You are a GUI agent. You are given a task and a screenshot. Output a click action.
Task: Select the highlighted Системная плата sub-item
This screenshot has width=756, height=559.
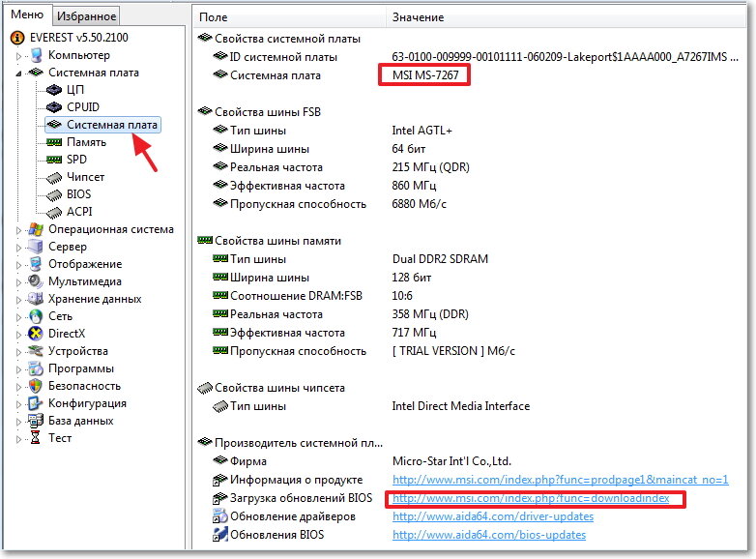click(103, 125)
